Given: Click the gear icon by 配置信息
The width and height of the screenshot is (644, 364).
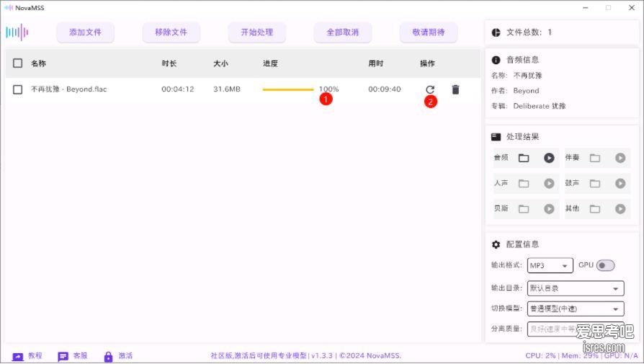Looking at the screenshot, I should coord(496,244).
